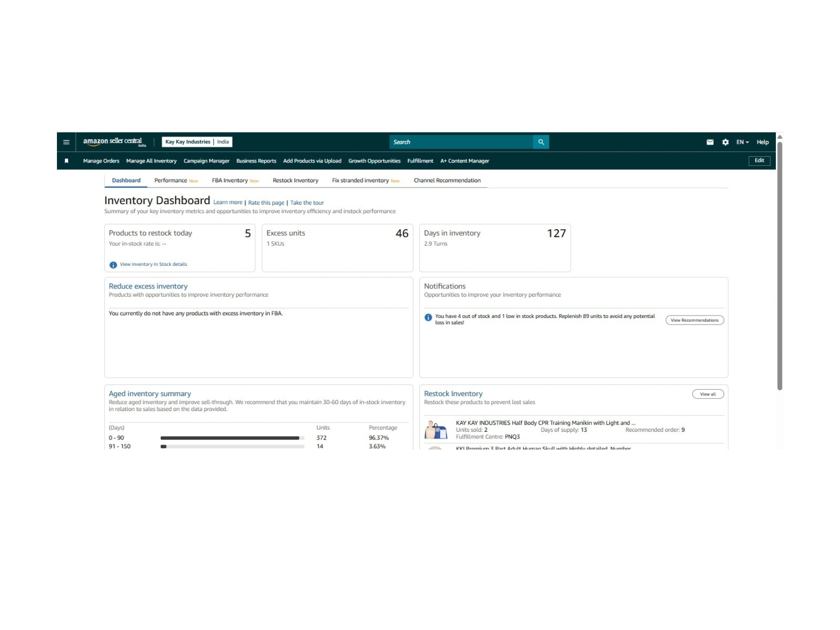Image resolution: width=840 pixels, height=630 pixels.
Task: Click the Edit favorites button
Action: [759, 161]
